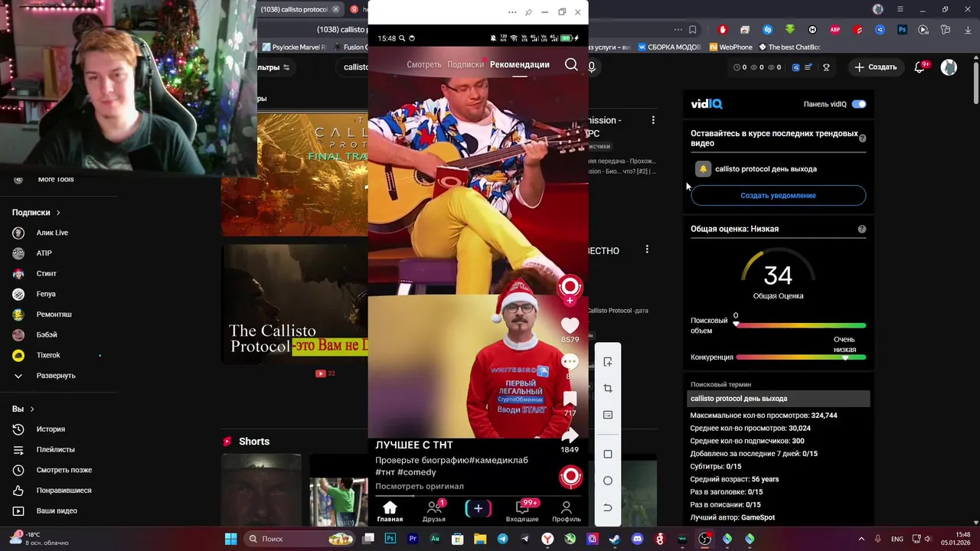Open search in the phone TikTok window
Viewport: 980px width, 551px height.
[x=571, y=65]
